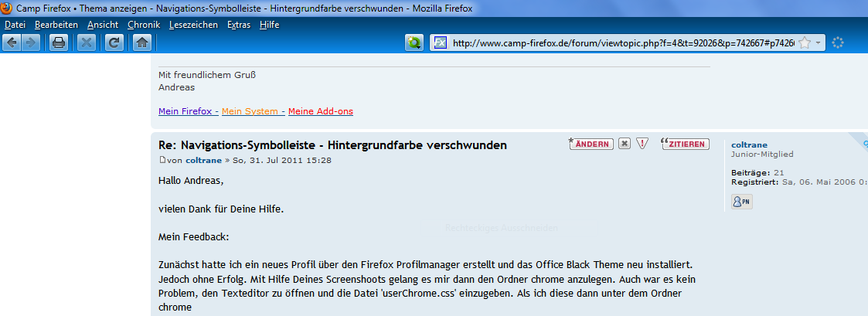Click the 'Junior-Mitglied' rank text

761,155
